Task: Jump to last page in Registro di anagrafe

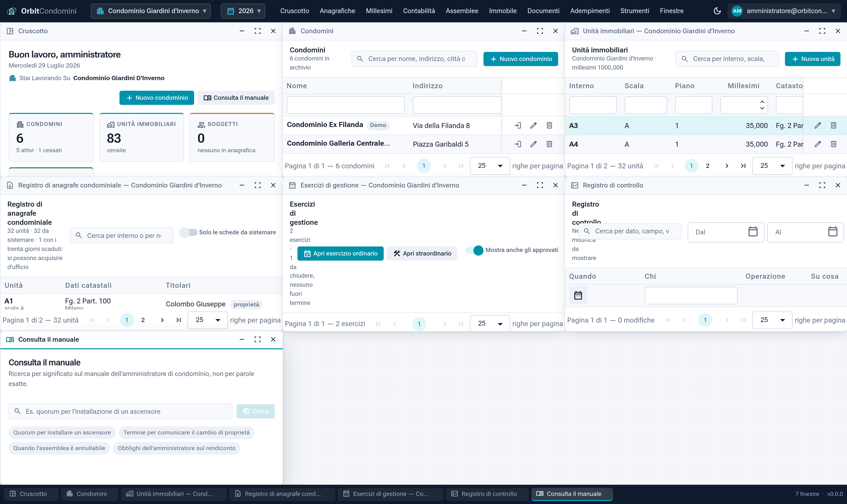Action: 178,320
